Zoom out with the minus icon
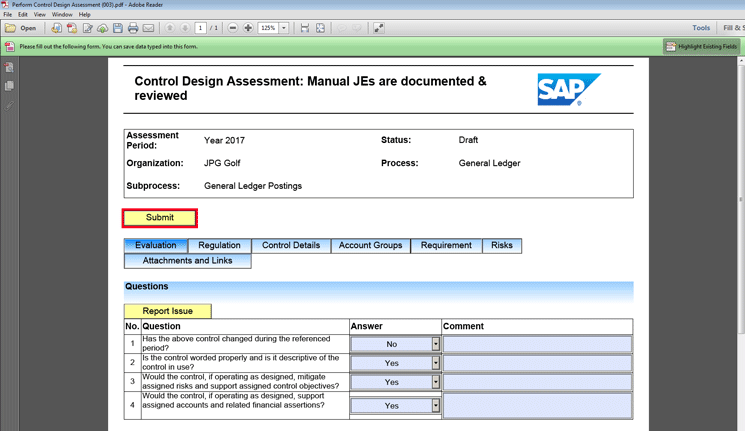Screen dimensions: 745x431 pyautogui.click(x=233, y=28)
